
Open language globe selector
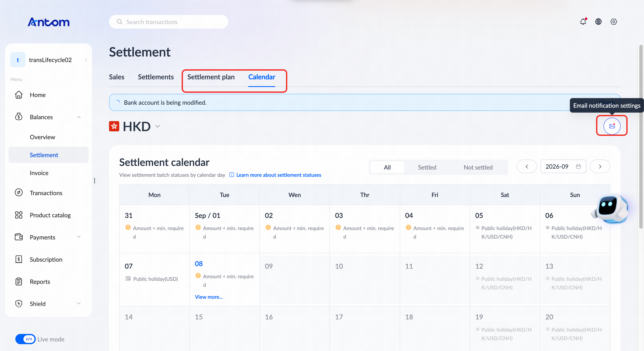tap(598, 22)
